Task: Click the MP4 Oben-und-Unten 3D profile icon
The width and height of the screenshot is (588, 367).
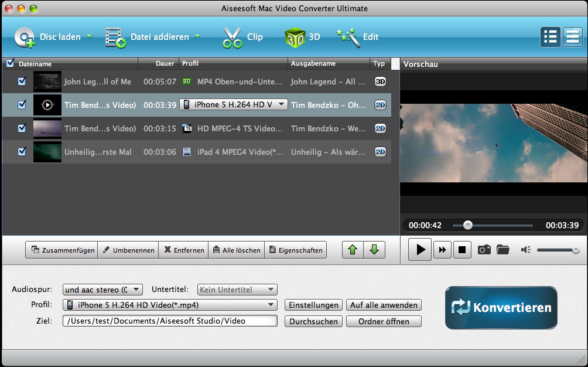Action: coord(187,81)
